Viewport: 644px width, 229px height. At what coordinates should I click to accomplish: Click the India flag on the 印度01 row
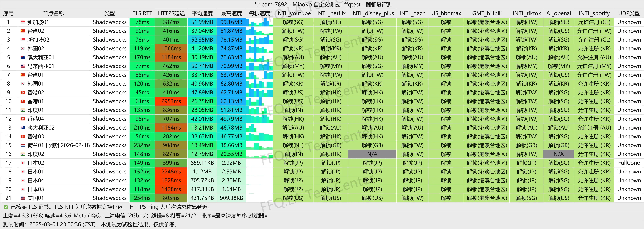coord(22,110)
